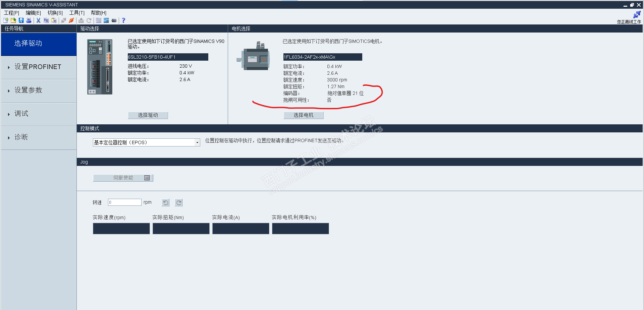Click the 选择电机 button
The height and width of the screenshot is (310, 644).
pyautogui.click(x=304, y=115)
